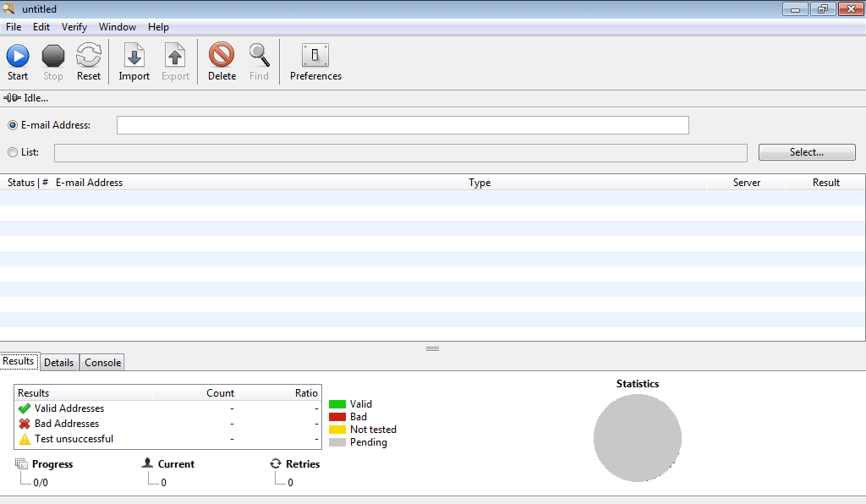
Task: Click the Idle... status text
Action: tap(36, 98)
